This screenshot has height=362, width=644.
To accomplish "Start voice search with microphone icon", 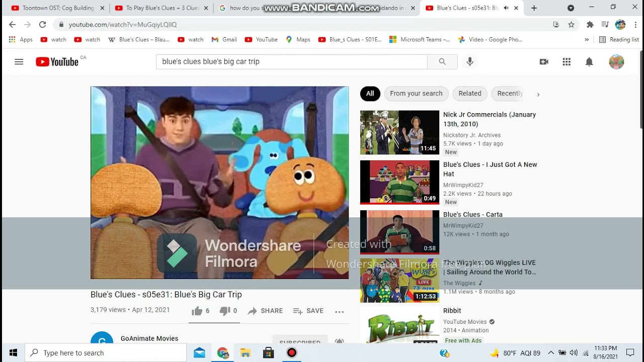I will coord(470,61).
